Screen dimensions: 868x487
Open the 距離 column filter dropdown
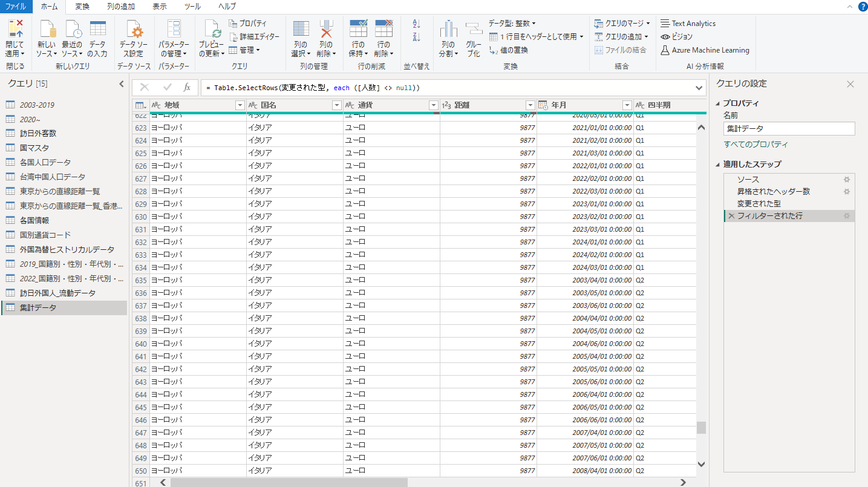pos(530,105)
